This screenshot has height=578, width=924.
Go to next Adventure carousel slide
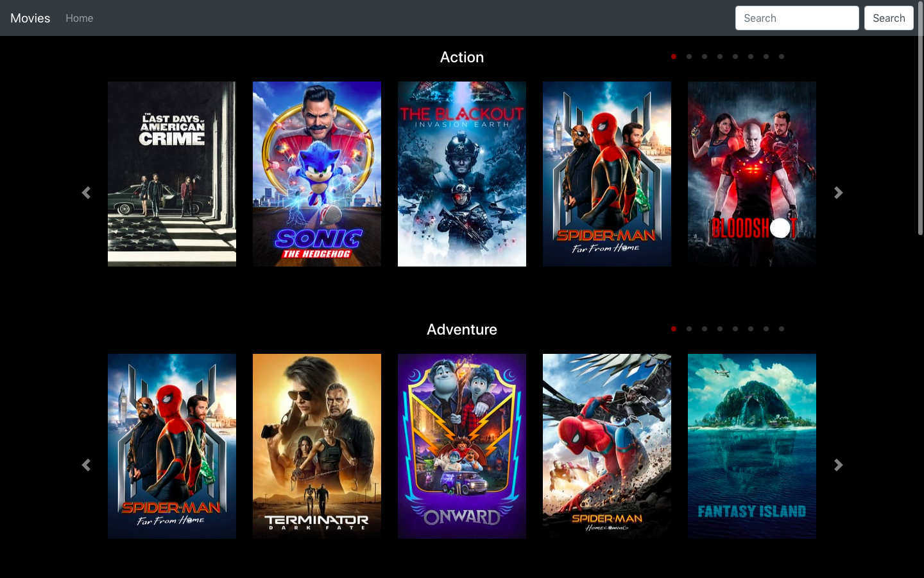coord(838,465)
